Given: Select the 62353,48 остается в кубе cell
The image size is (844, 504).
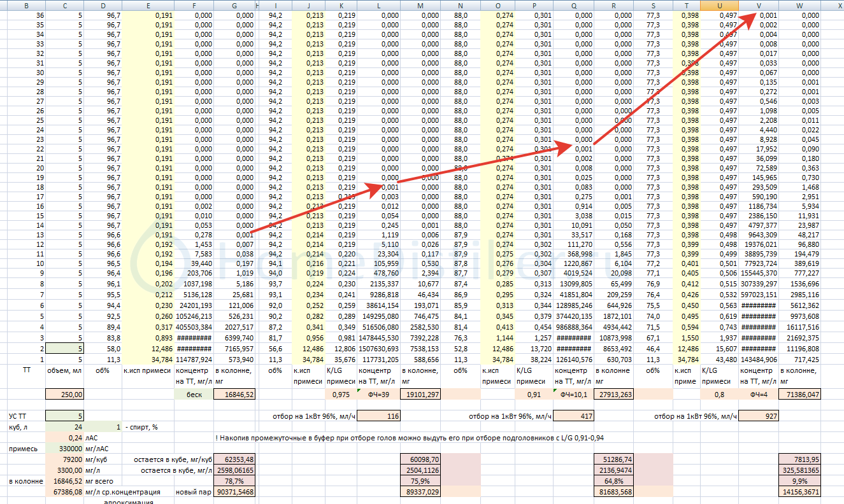Looking at the screenshot, I should click(x=234, y=459).
